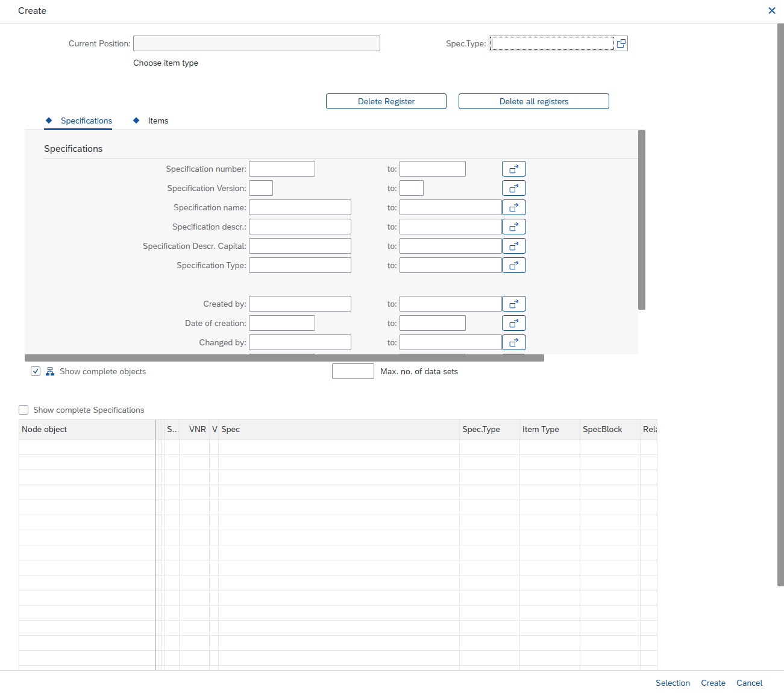This screenshot has height=693, width=784.
Task: Open multiple selection for Specification Version
Action: click(x=513, y=188)
